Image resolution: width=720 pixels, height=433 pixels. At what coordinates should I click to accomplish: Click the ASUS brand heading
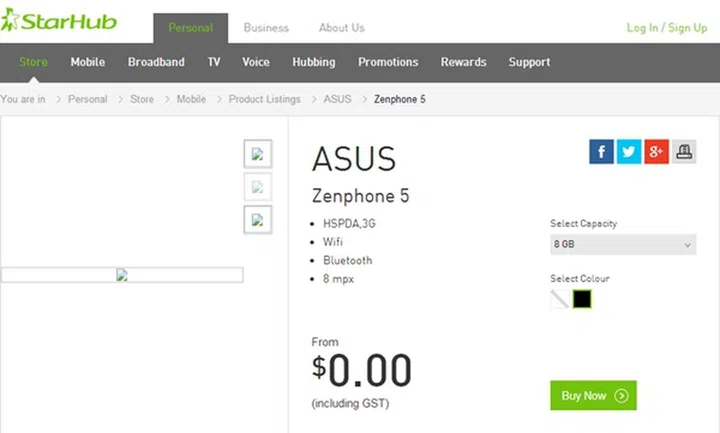[x=354, y=159]
